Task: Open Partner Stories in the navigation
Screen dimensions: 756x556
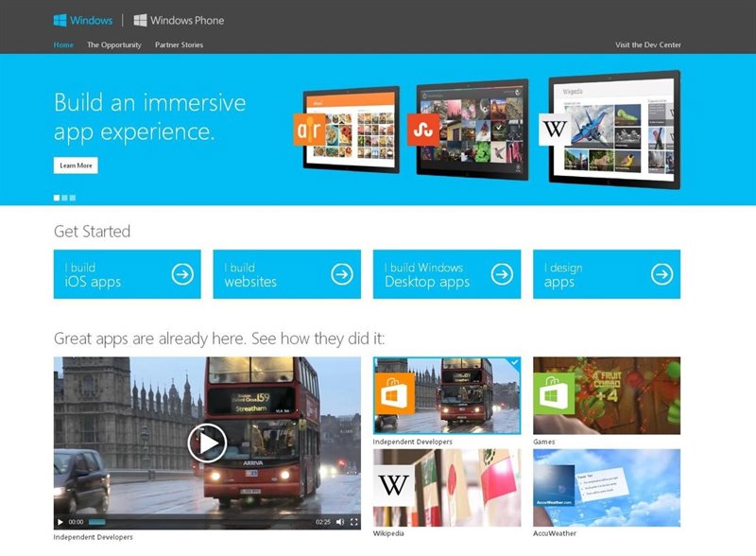Action: tap(179, 44)
